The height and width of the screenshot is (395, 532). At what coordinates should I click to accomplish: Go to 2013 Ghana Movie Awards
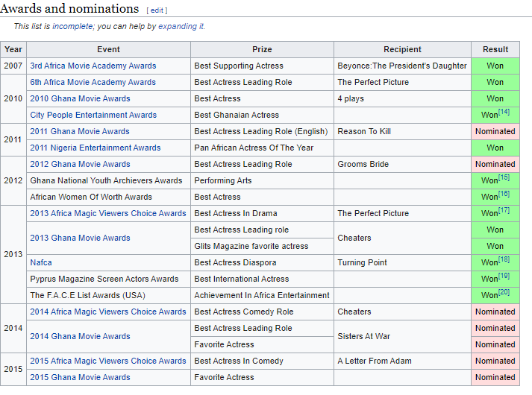click(80, 238)
